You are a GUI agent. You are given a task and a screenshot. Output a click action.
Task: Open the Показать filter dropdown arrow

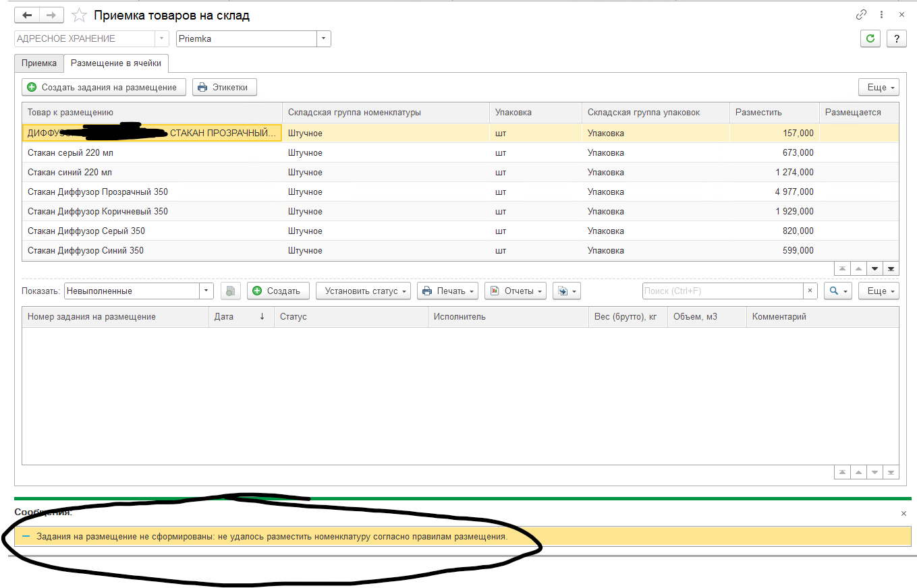(206, 291)
